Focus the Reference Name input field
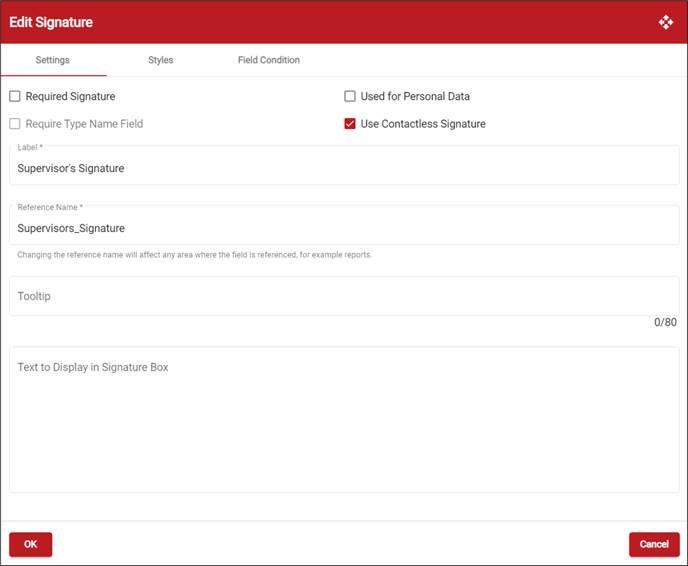The image size is (688, 566). click(x=344, y=225)
